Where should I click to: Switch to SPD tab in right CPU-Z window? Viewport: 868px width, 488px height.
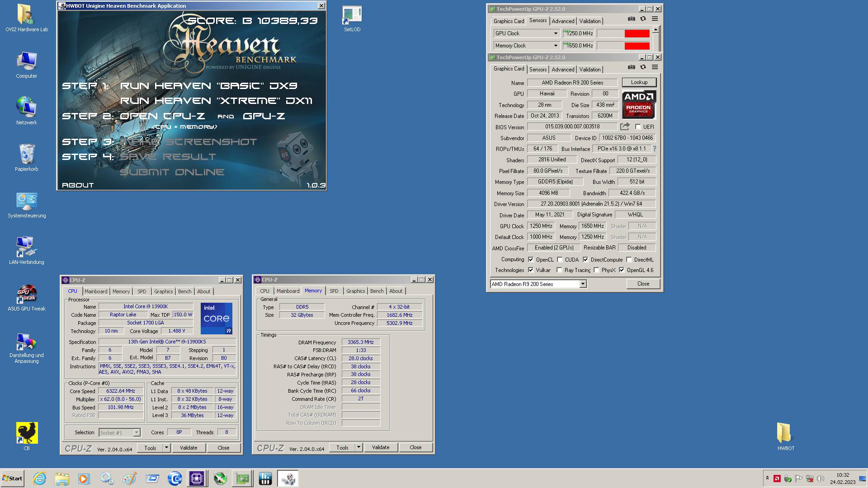(334, 291)
